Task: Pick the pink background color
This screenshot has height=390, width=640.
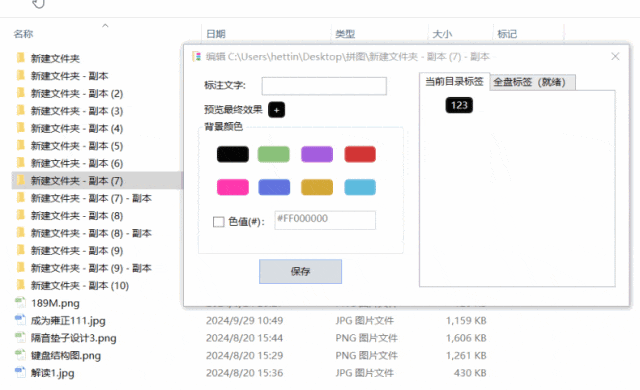Action: click(233, 187)
